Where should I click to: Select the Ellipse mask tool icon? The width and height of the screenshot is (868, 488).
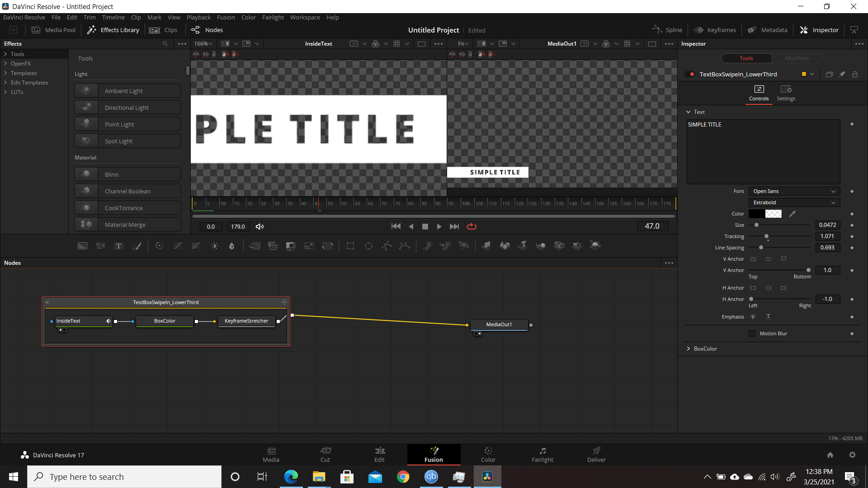coord(368,246)
